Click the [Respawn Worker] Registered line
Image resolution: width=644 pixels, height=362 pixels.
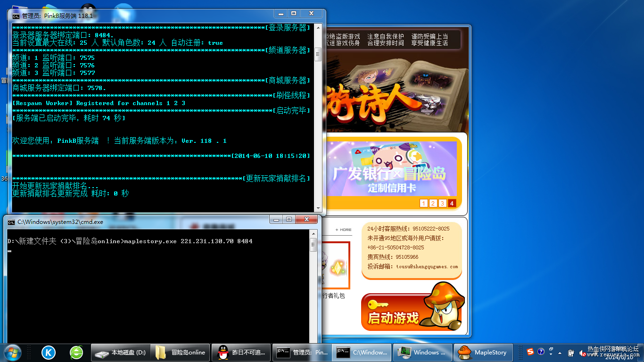tap(99, 103)
